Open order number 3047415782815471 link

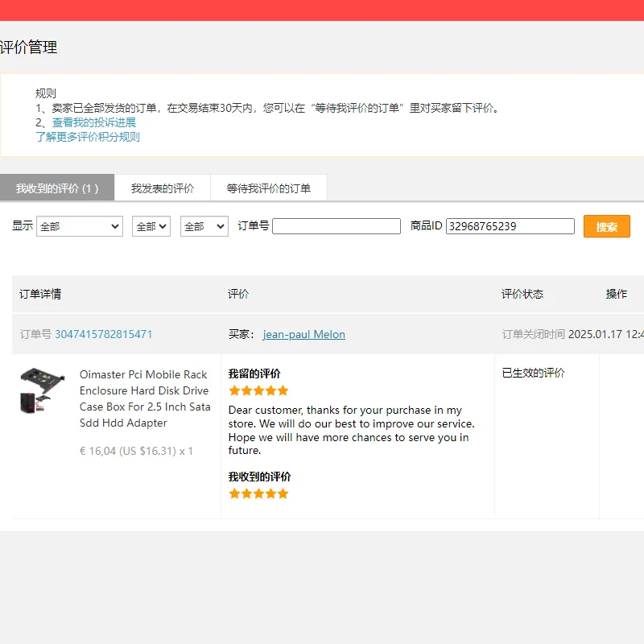[x=103, y=334]
